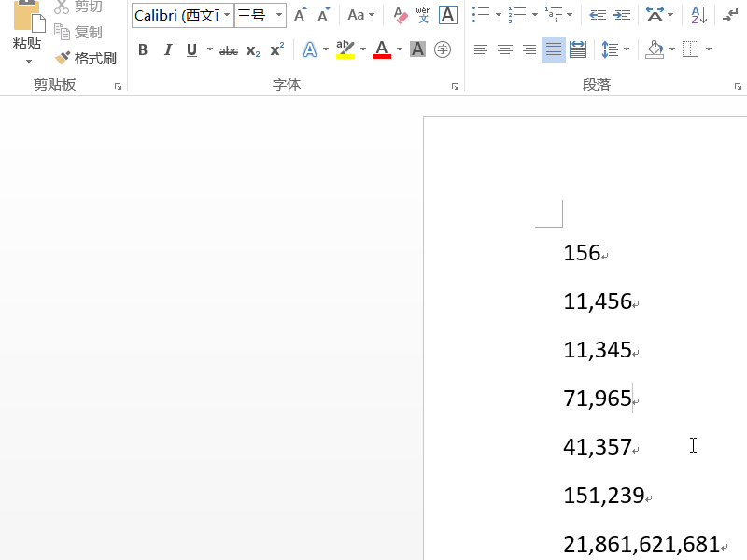Apply bullet list icon

(481, 15)
